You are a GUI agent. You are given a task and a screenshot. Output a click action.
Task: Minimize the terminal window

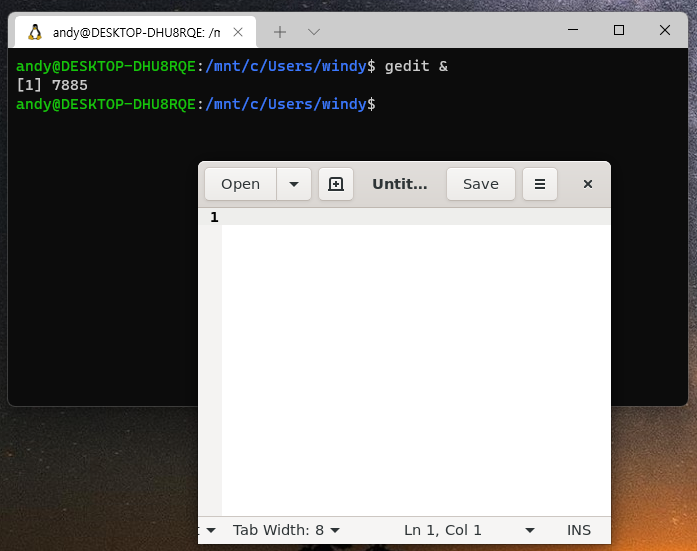tap(573, 30)
